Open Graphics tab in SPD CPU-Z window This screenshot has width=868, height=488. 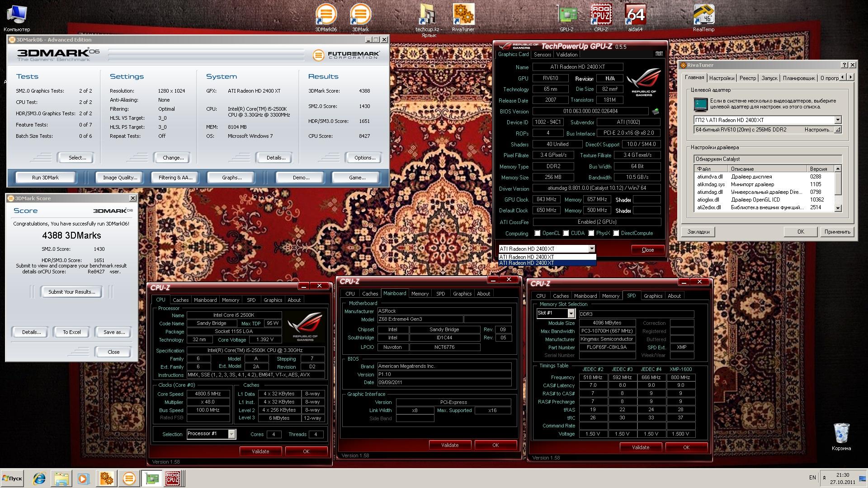click(x=653, y=296)
